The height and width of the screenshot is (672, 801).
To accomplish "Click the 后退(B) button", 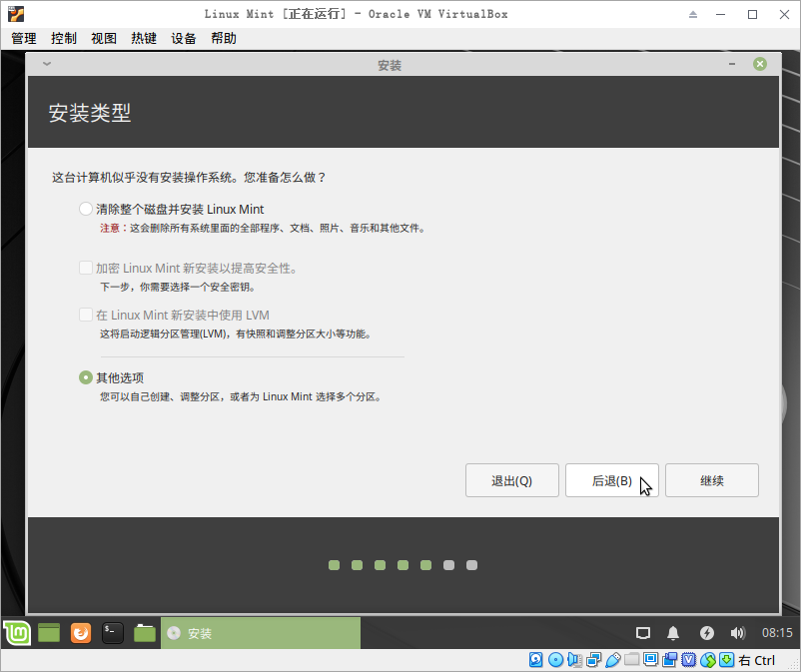I will coord(611,480).
